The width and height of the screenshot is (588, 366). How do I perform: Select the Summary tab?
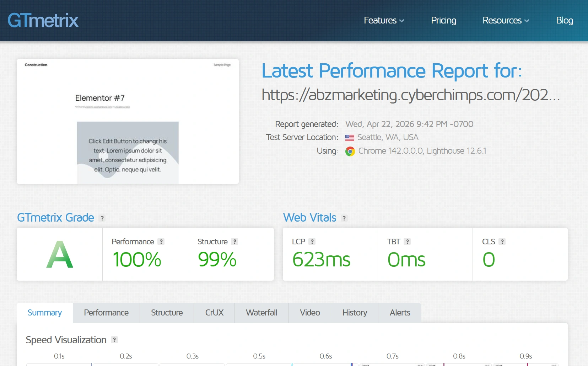(x=45, y=313)
